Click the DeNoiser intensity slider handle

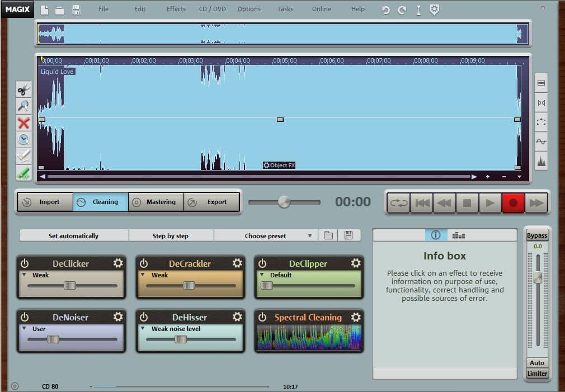click(x=53, y=339)
